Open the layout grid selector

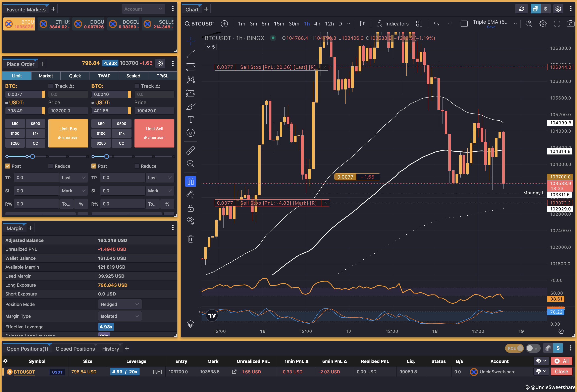pyautogui.click(x=419, y=23)
